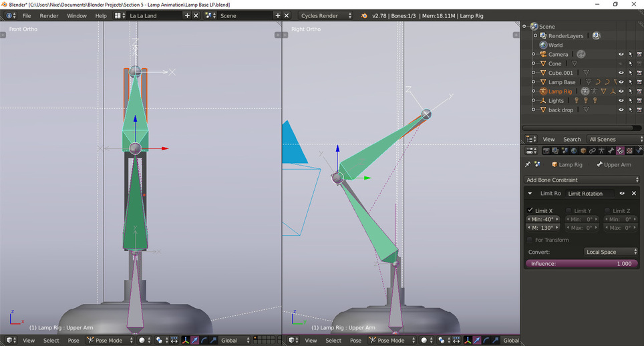Open the Object Constraints properties tab (chain)

pyautogui.click(x=593, y=151)
